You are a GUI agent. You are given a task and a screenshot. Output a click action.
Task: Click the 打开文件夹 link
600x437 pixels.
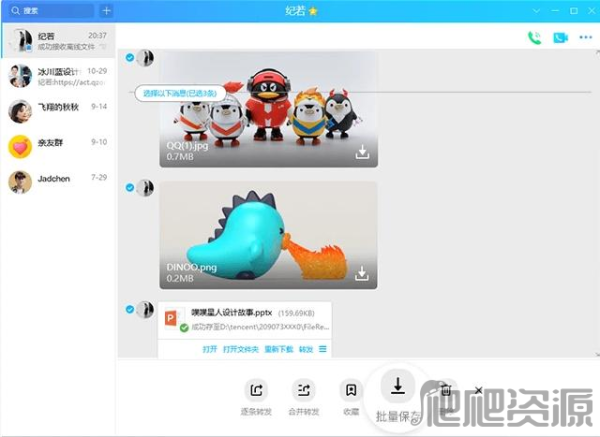pyautogui.click(x=241, y=349)
